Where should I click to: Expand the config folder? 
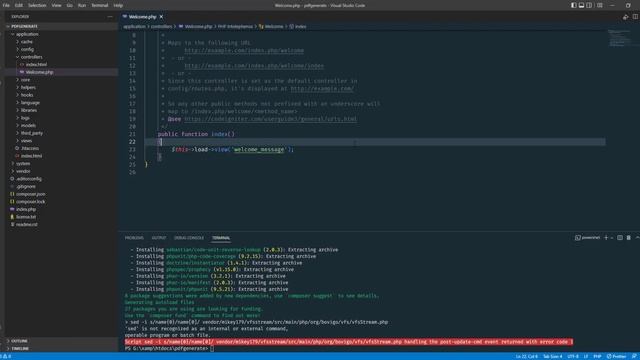point(27,49)
